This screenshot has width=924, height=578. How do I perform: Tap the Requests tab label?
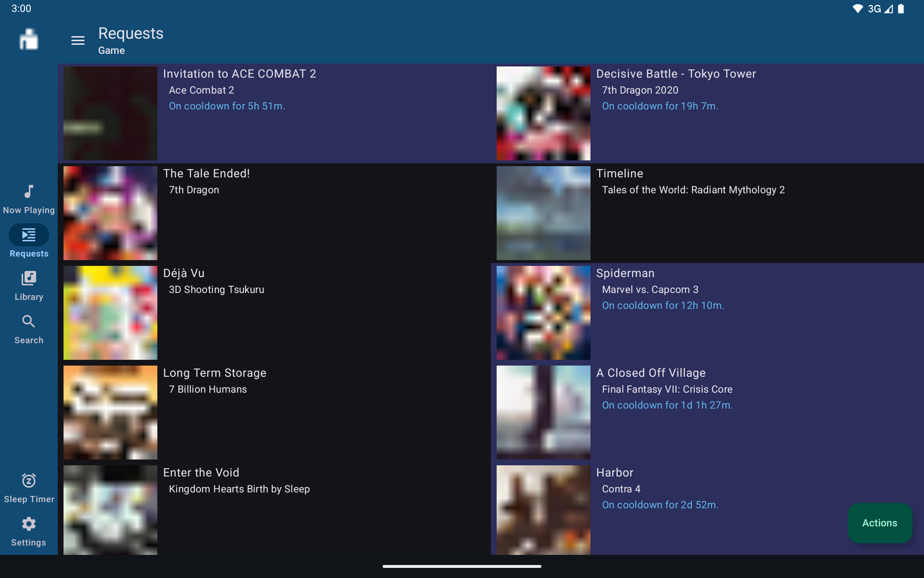(29, 254)
